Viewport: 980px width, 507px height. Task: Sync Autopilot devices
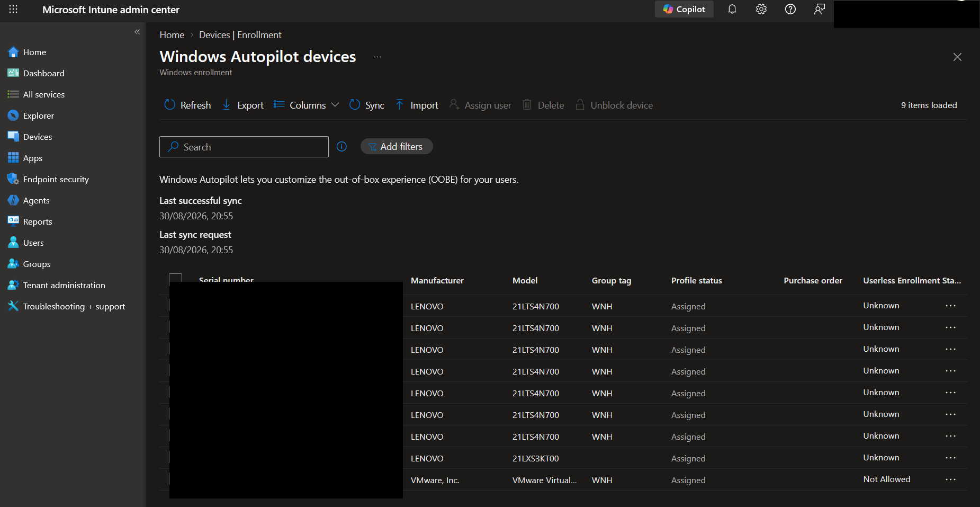coord(367,105)
